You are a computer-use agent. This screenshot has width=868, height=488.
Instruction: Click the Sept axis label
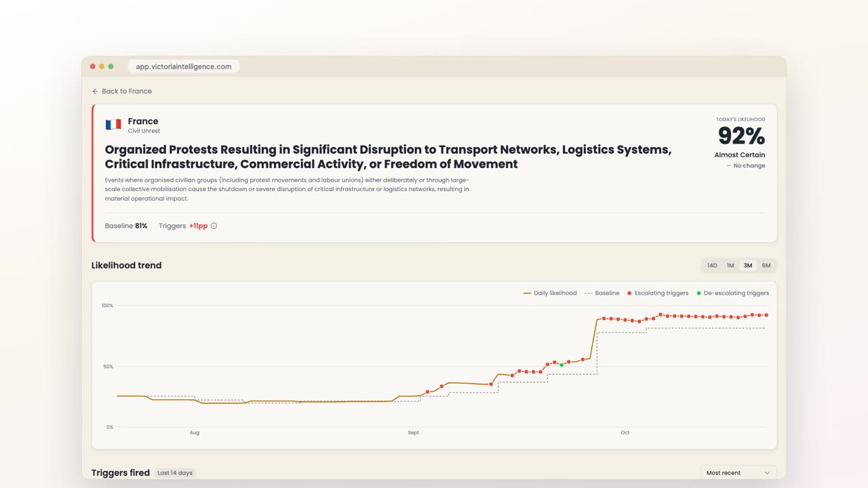coord(414,432)
